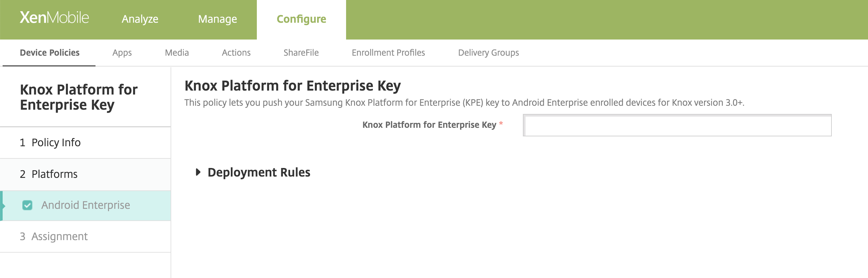Open the Analyze tab
The height and width of the screenshot is (278, 868).
coord(140,19)
